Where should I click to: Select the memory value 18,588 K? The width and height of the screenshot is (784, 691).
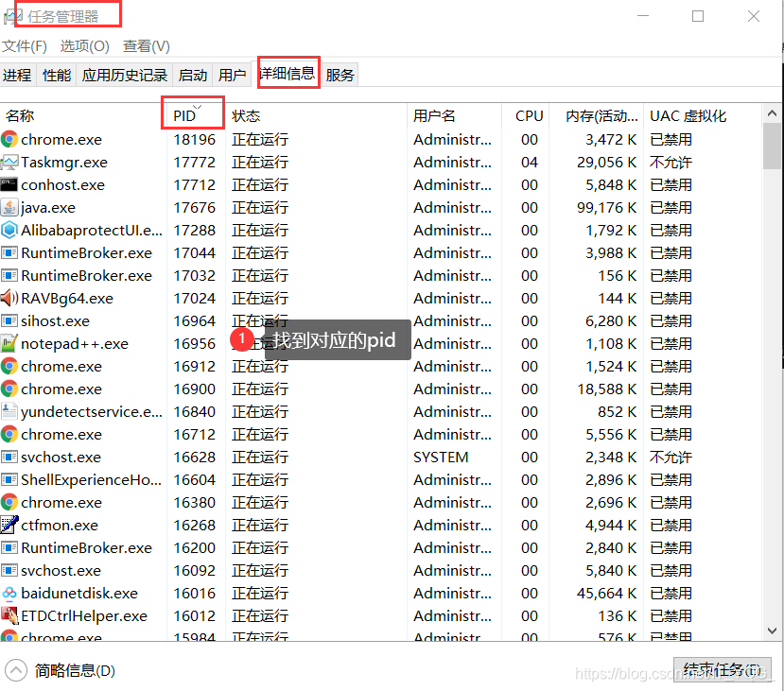[x=606, y=389]
